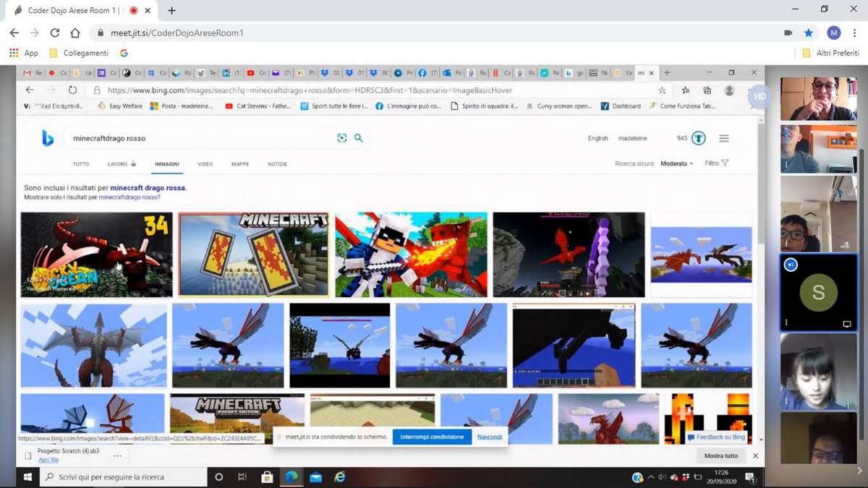Click Feedback su Bing
Screen dimensions: 868x488
[x=716, y=437]
